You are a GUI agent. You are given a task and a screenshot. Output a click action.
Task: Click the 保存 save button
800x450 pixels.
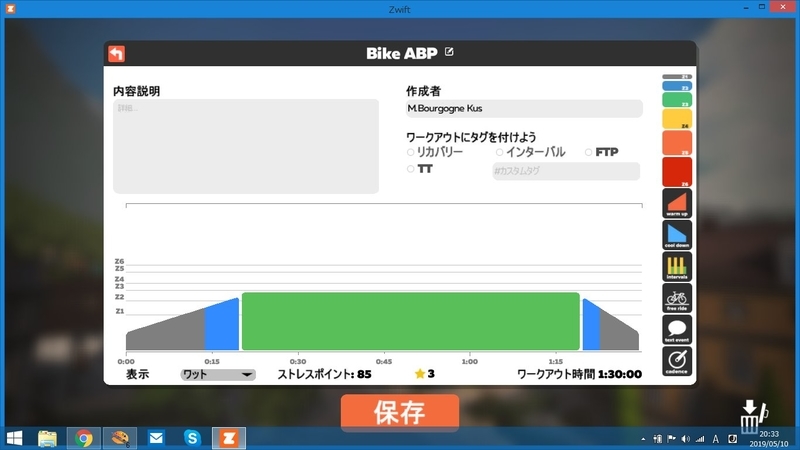click(x=400, y=412)
